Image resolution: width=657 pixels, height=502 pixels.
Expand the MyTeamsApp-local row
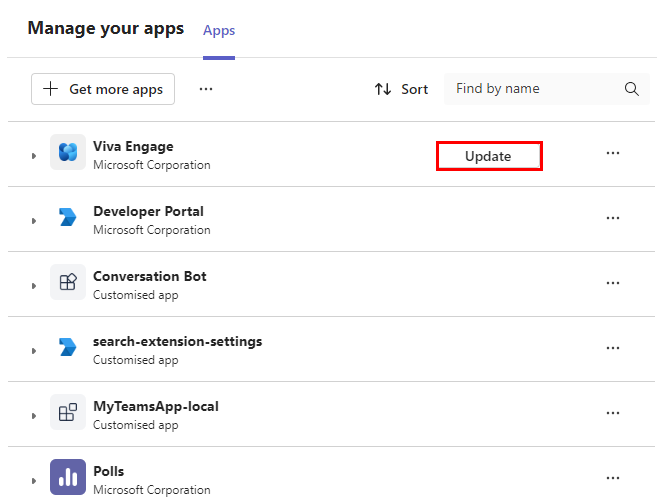33,416
